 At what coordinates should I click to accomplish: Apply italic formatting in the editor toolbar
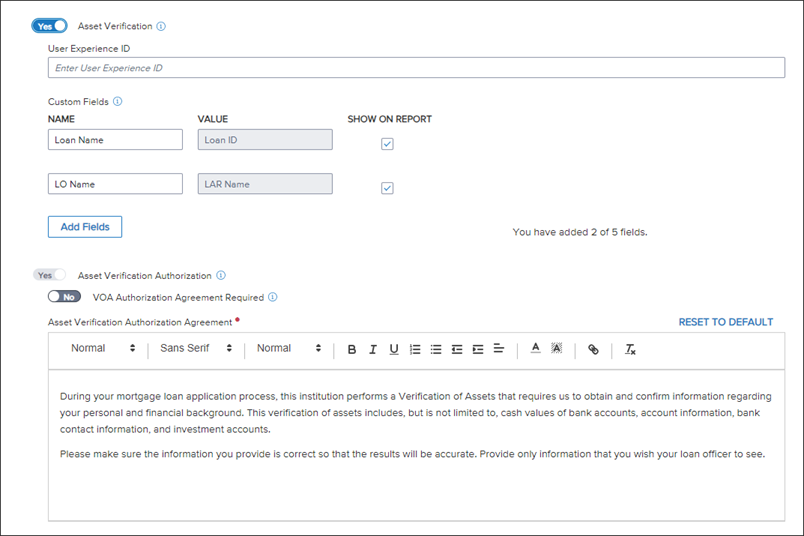point(373,349)
